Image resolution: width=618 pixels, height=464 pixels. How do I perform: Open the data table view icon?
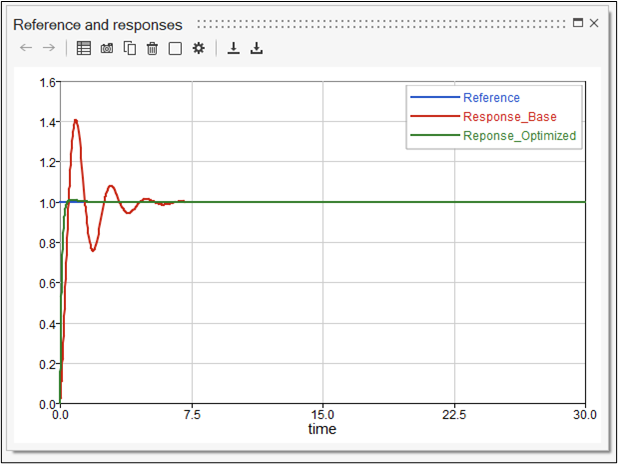tap(84, 48)
